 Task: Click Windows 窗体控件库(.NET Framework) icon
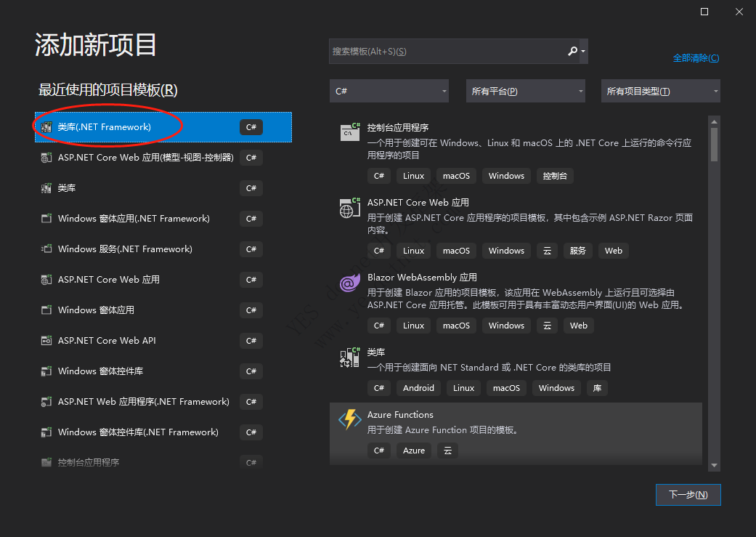pos(46,432)
